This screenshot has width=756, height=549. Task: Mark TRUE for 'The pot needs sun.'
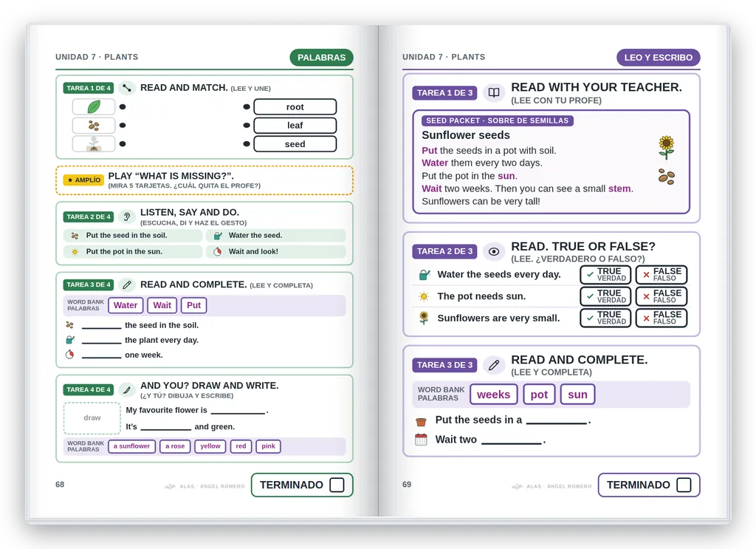[605, 296]
